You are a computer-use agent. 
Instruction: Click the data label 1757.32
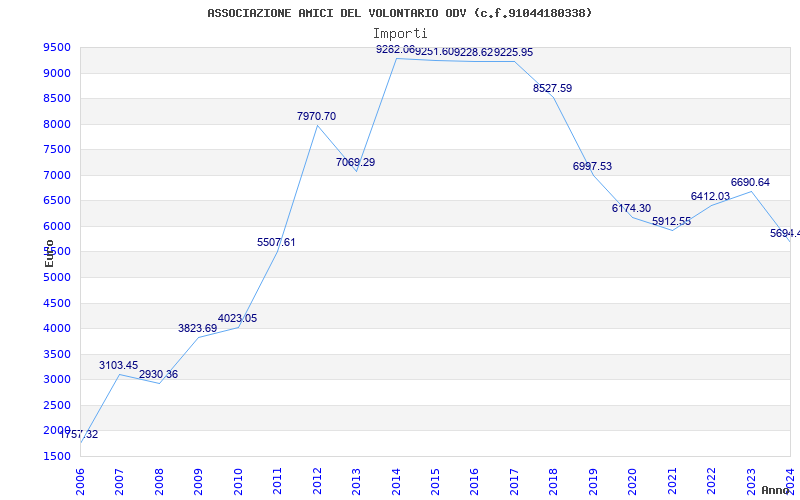tap(79, 435)
